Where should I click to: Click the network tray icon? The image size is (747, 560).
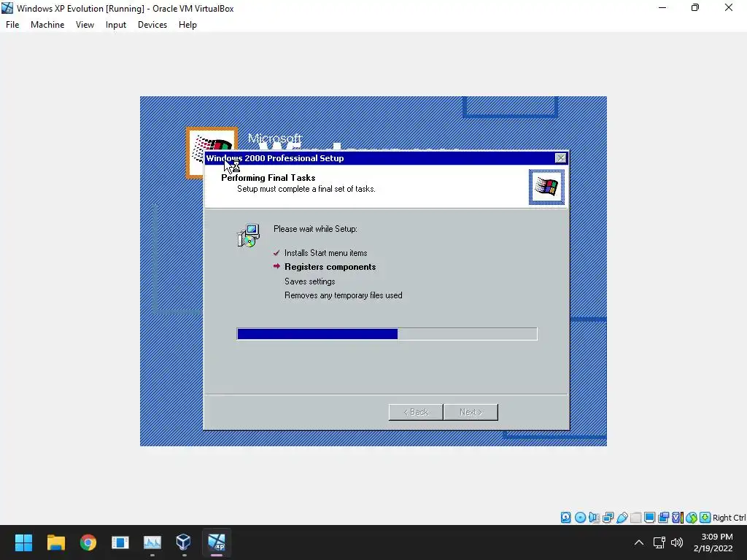pyautogui.click(x=659, y=542)
